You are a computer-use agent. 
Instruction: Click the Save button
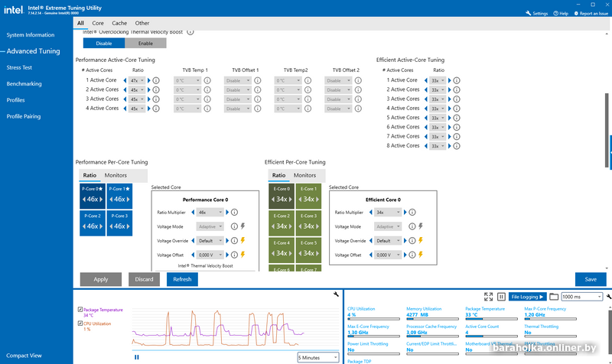pos(591,279)
